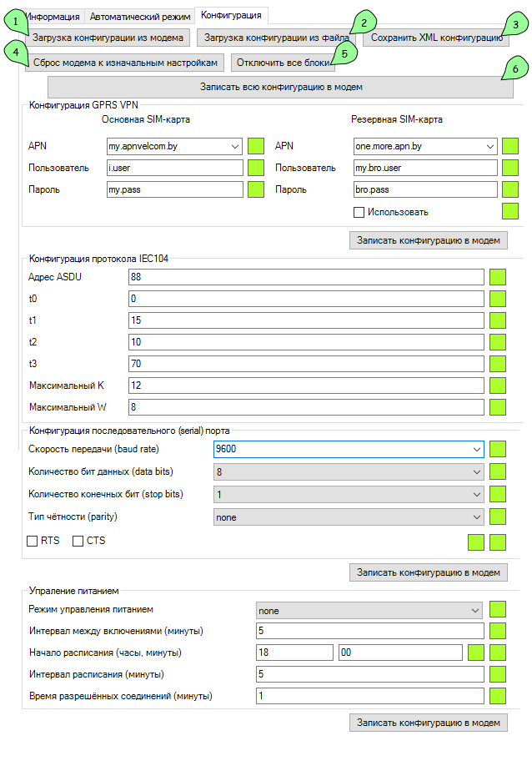Click green square beside Время разрешённых соединений
The width and height of the screenshot is (532, 766).
(x=498, y=696)
